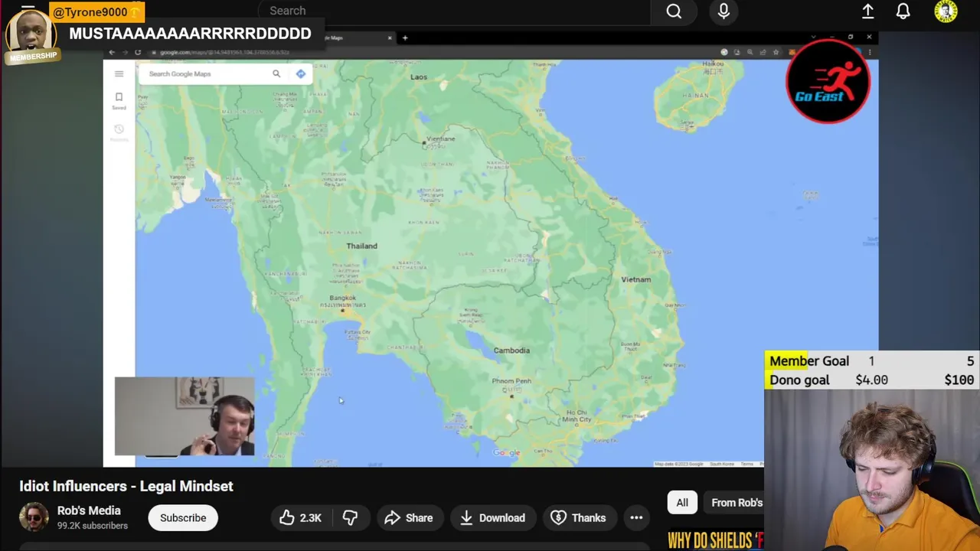Click the Bangkok label on map
This screenshot has height=551, width=980.
(x=342, y=298)
